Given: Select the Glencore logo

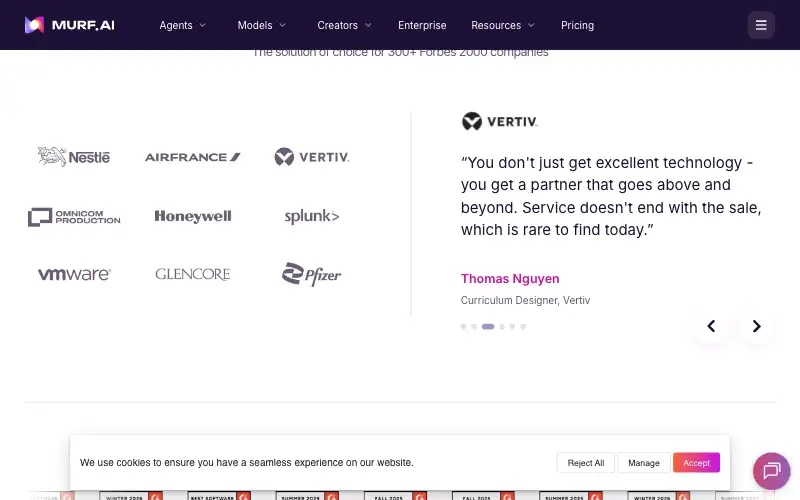Looking at the screenshot, I should (x=193, y=274).
